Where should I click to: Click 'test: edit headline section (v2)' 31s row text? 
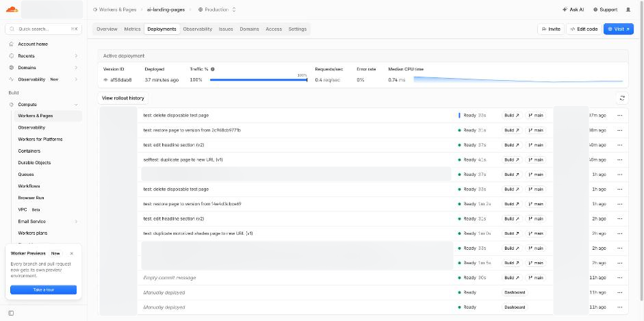pos(174,219)
